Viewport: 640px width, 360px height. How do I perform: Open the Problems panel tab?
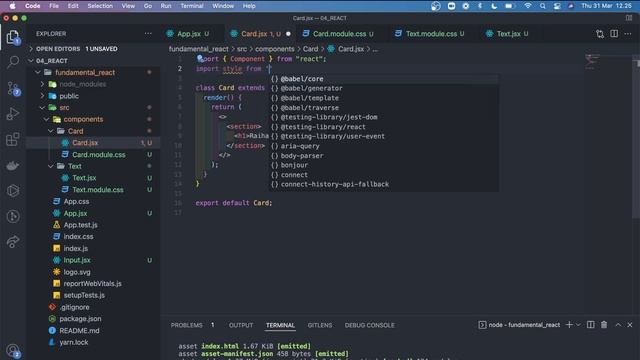(187, 325)
